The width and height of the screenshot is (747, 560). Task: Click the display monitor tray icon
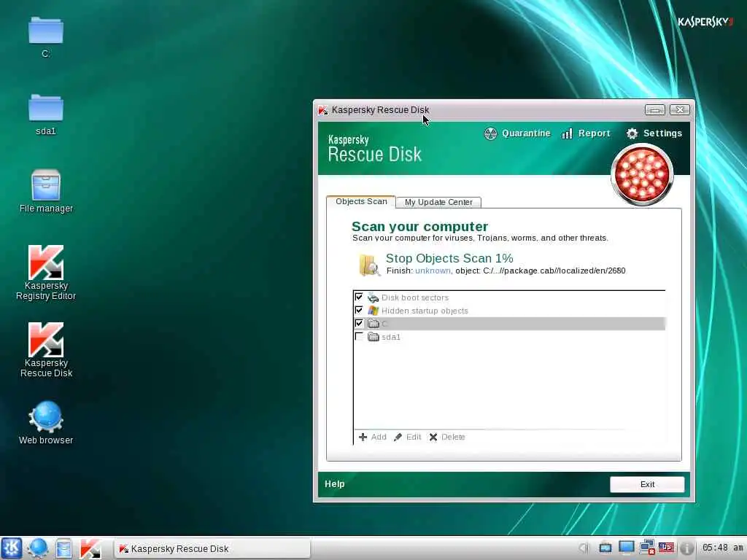pos(626,548)
